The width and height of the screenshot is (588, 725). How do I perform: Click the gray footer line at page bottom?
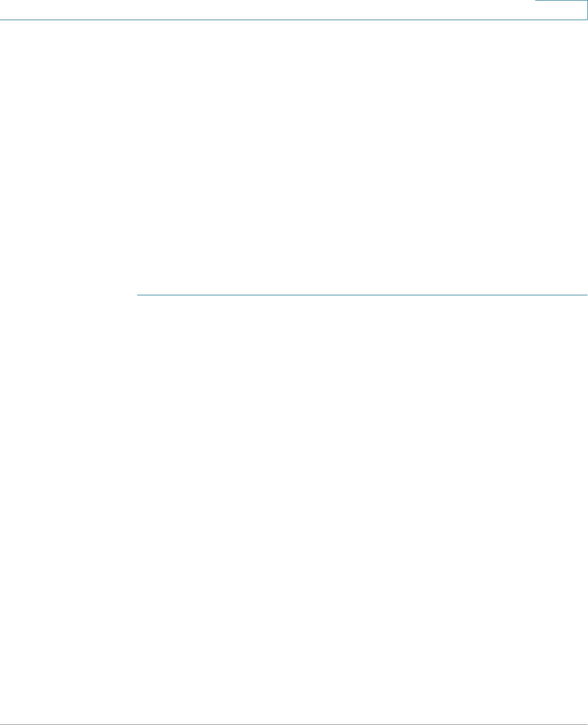[294, 724]
